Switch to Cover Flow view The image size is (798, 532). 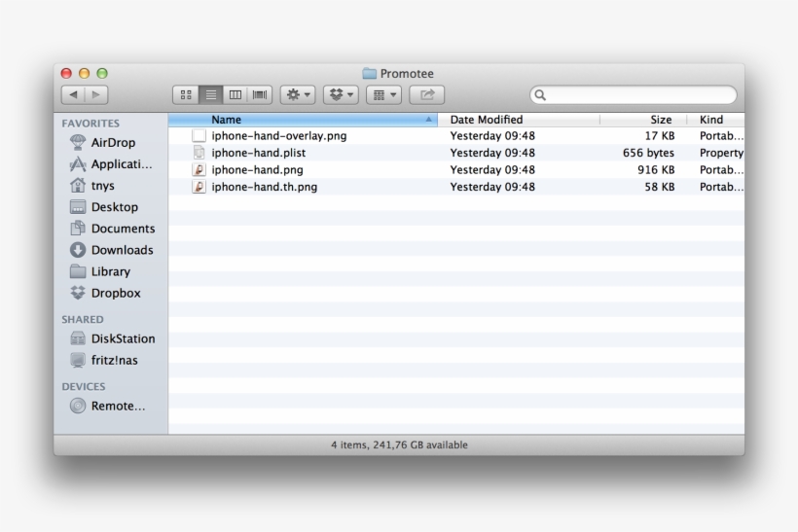(x=260, y=95)
